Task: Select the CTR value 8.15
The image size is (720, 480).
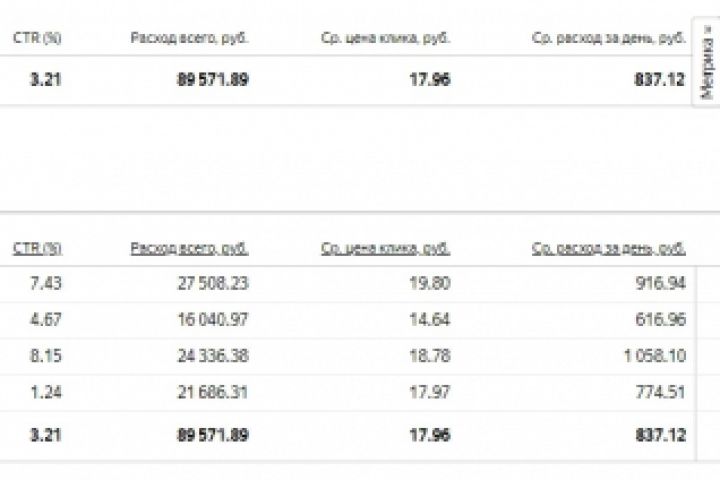Action: pos(46,356)
